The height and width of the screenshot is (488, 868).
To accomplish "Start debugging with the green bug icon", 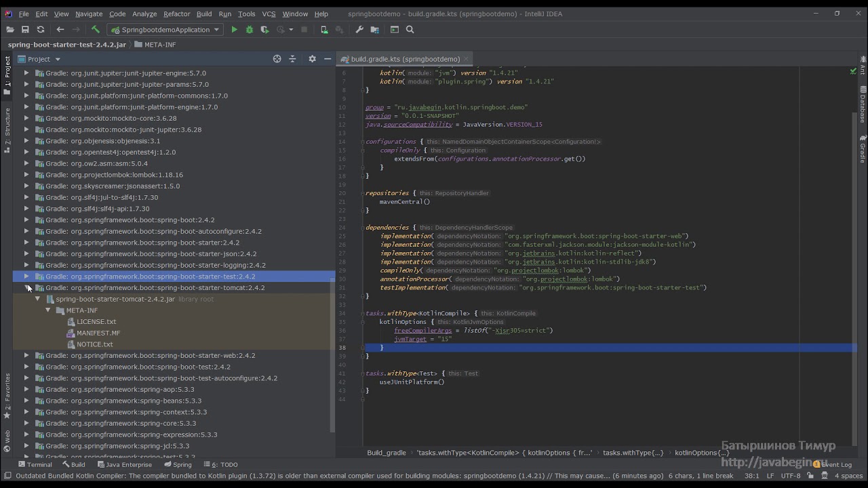I will [250, 30].
